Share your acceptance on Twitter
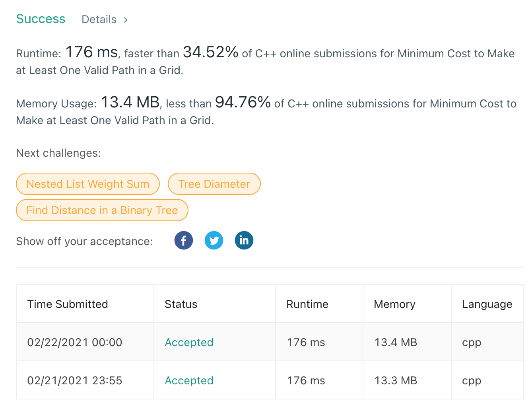Screen dimensions: 532x409 [214, 240]
